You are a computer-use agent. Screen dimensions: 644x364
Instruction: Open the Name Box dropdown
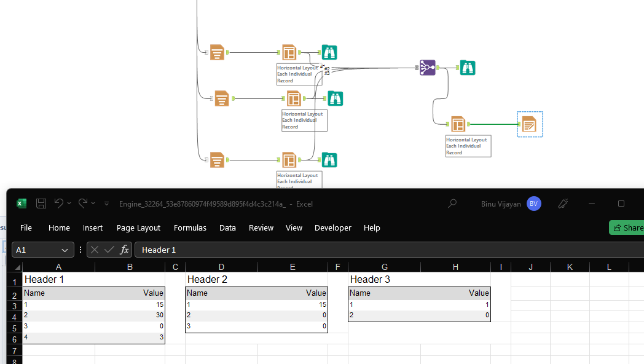64,250
